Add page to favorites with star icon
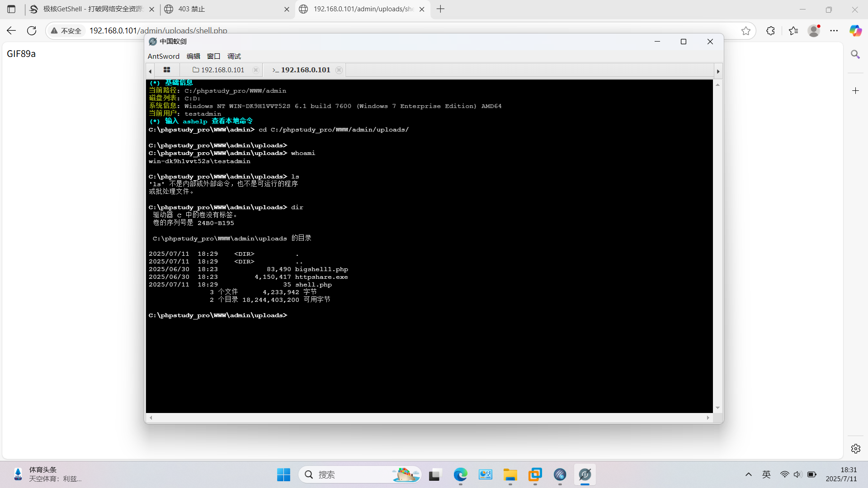Viewport: 868px width, 488px height. pyautogui.click(x=745, y=31)
